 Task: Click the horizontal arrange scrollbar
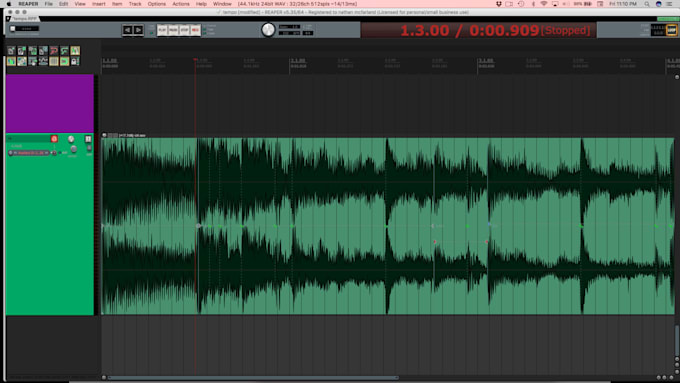click(x=253, y=378)
